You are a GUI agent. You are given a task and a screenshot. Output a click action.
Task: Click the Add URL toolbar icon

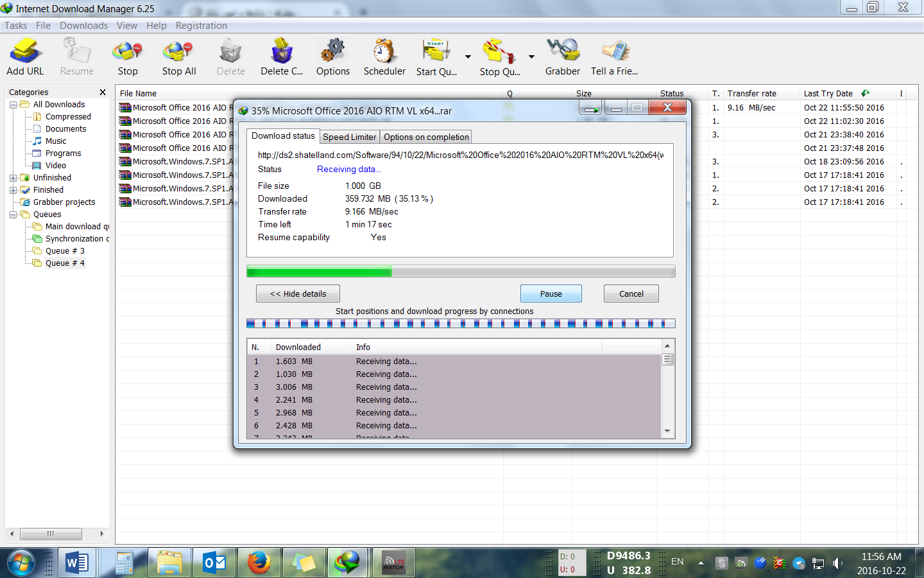pyautogui.click(x=25, y=57)
